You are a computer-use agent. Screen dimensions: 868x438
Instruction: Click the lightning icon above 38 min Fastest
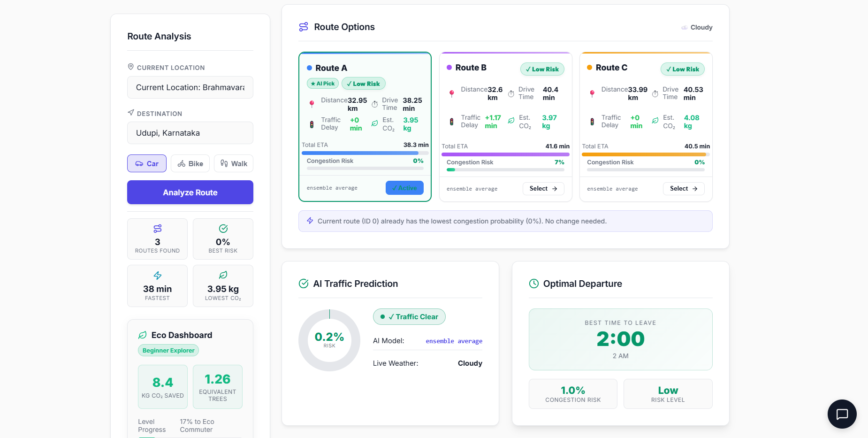158,276
